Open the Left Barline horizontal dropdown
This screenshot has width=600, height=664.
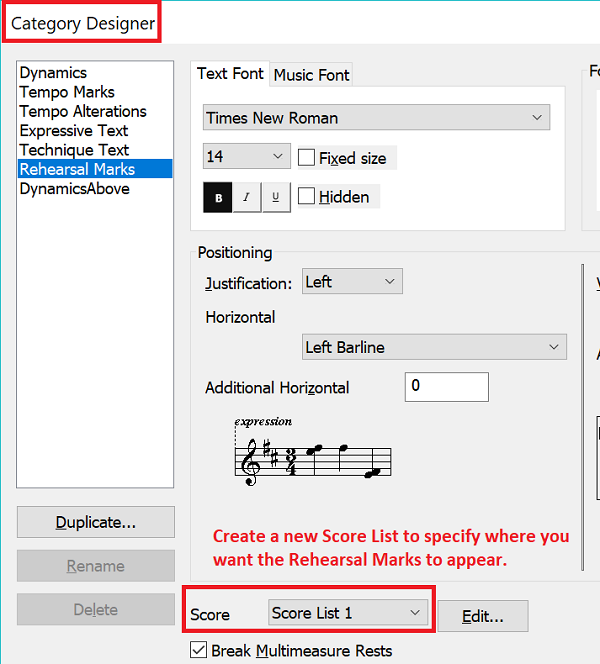pyautogui.click(x=434, y=347)
